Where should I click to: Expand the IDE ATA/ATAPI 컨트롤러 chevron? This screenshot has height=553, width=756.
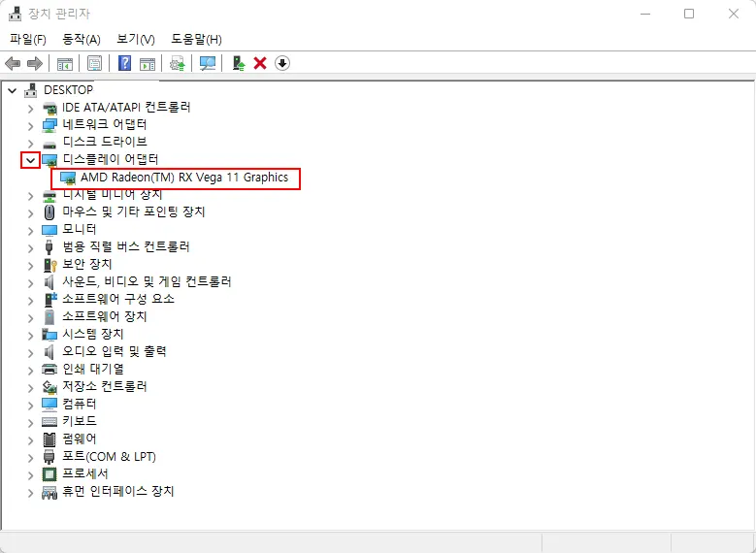point(31,109)
